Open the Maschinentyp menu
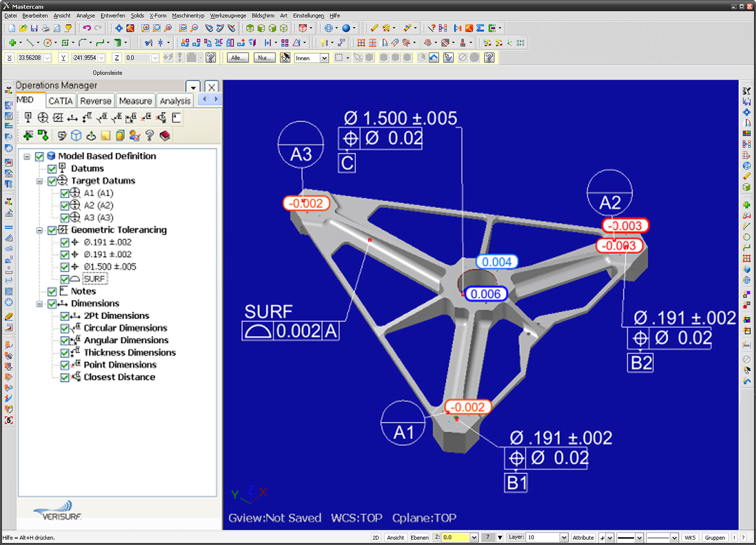 [188, 15]
